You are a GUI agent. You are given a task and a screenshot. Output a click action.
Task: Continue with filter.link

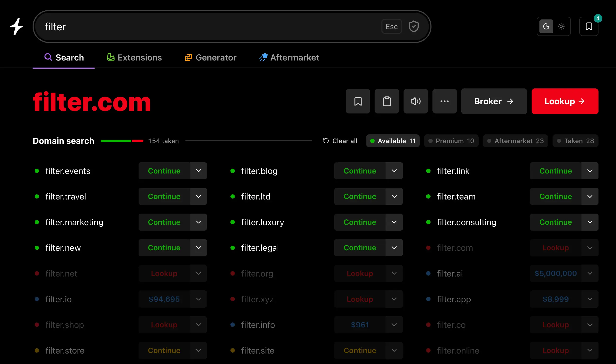[555, 171]
